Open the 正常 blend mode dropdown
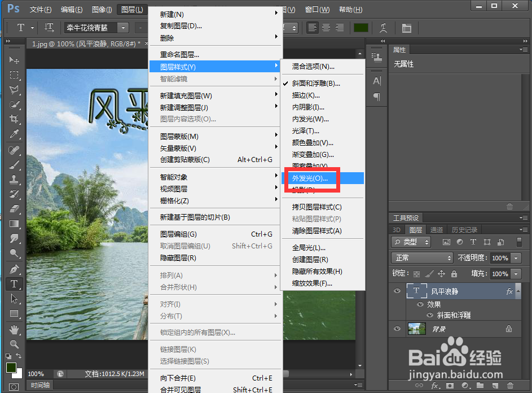The image size is (532, 393). 421,257
